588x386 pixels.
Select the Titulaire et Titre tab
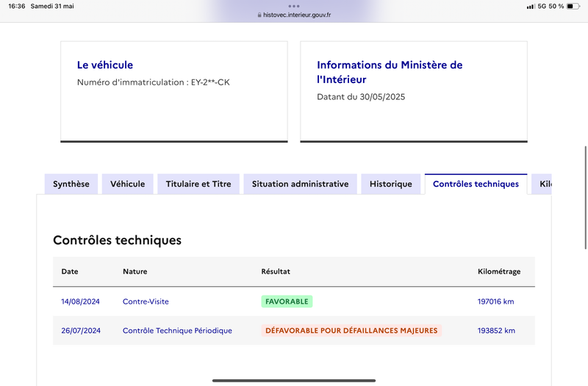point(198,184)
